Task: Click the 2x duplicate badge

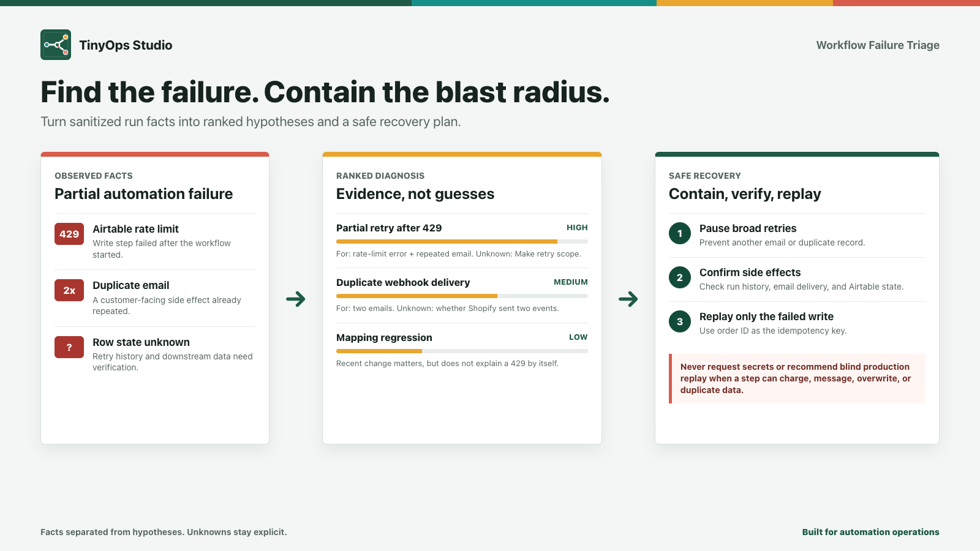Action: pyautogui.click(x=69, y=290)
